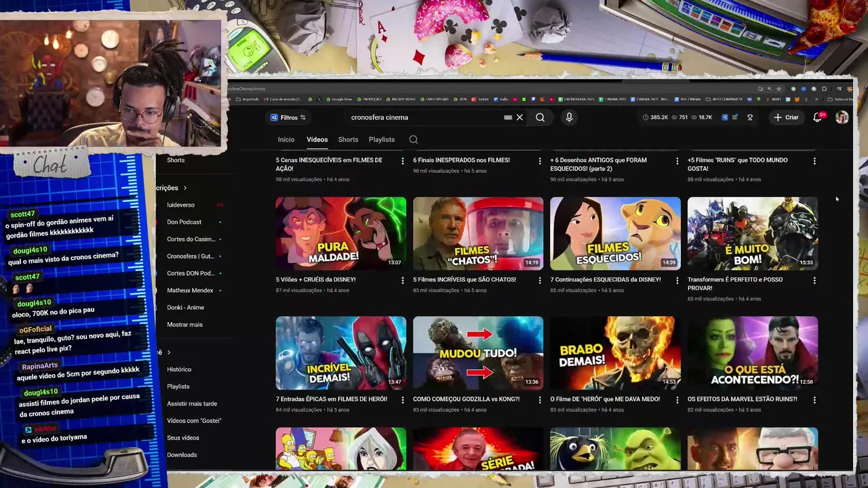Open Cortes do Casim... subscription
Image resolution: width=868 pixels, height=488 pixels.
(190, 239)
